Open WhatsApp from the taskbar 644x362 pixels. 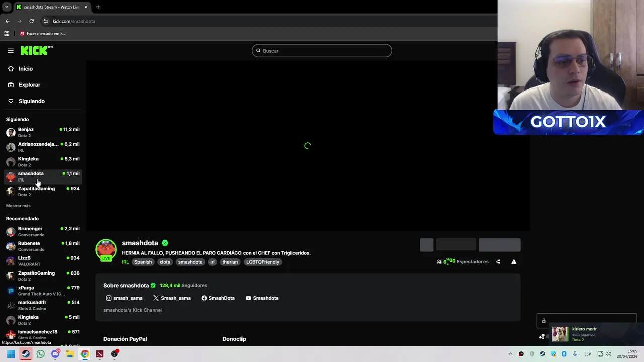point(40,354)
